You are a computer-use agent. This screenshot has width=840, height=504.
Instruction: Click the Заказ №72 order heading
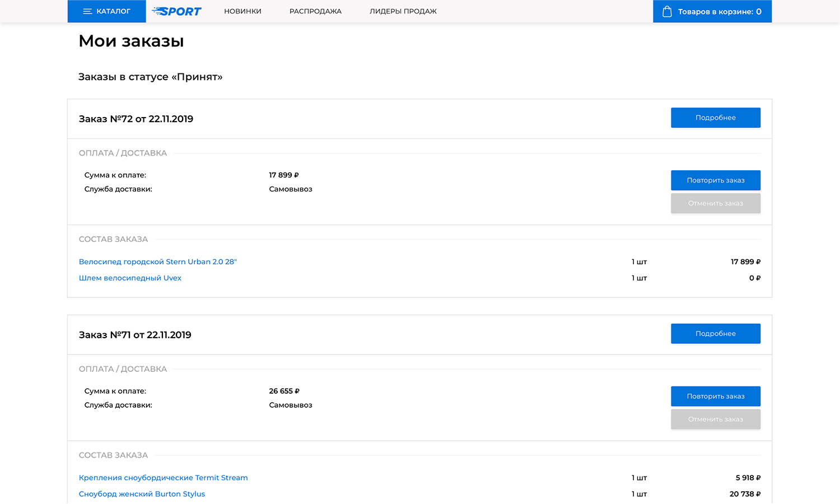point(136,119)
